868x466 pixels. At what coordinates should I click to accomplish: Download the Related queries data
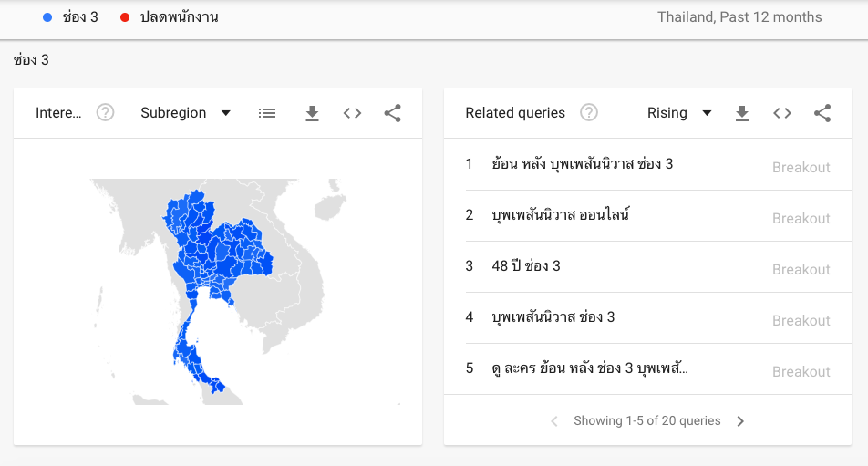(x=742, y=113)
